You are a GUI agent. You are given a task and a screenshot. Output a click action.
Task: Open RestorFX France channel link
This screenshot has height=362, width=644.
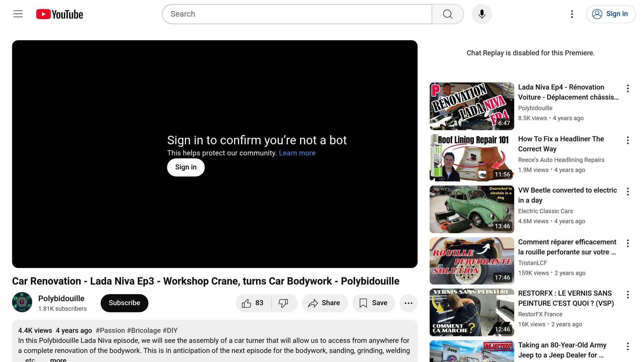540,314
